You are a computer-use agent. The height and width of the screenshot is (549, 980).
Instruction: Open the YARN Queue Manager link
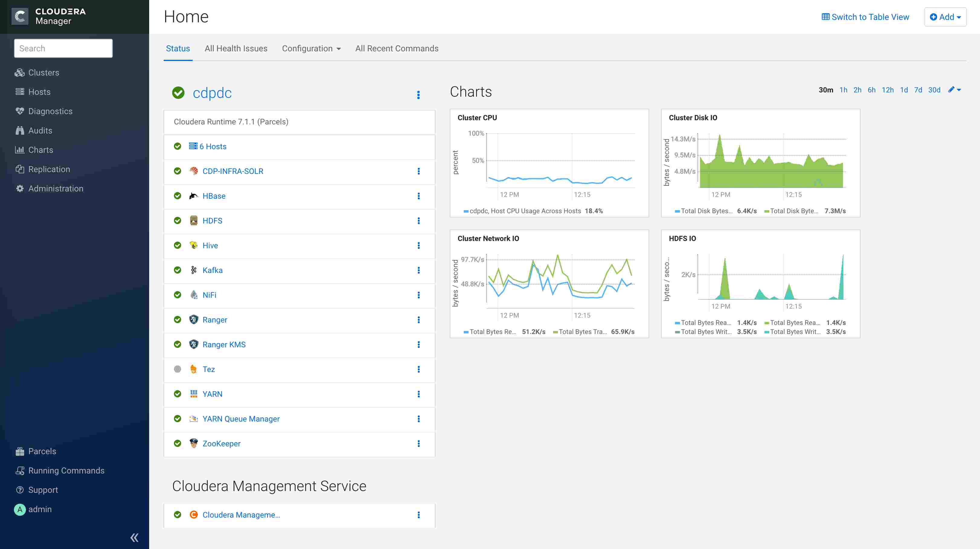[x=241, y=419]
